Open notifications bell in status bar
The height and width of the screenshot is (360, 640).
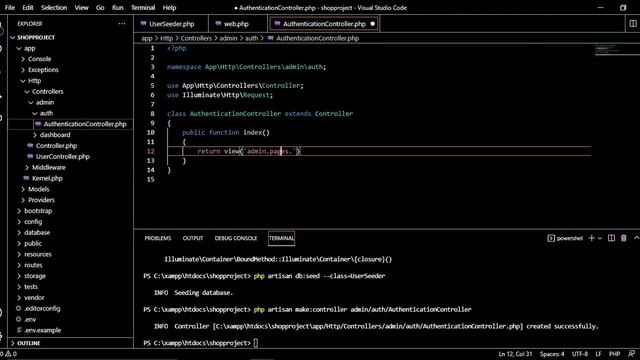tap(631, 354)
